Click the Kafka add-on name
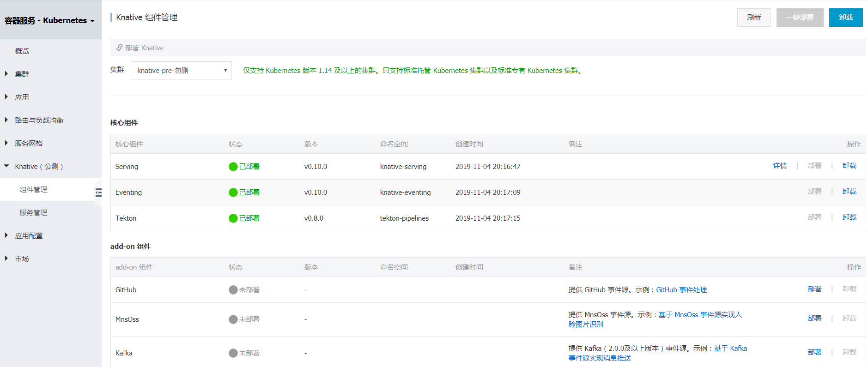This screenshot has width=868, height=367. point(124,353)
